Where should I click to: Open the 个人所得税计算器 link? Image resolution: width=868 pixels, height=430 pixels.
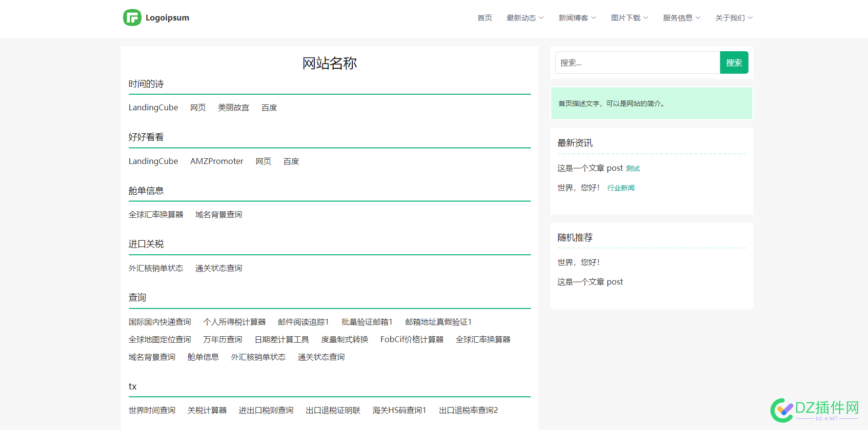coord(235,322)
